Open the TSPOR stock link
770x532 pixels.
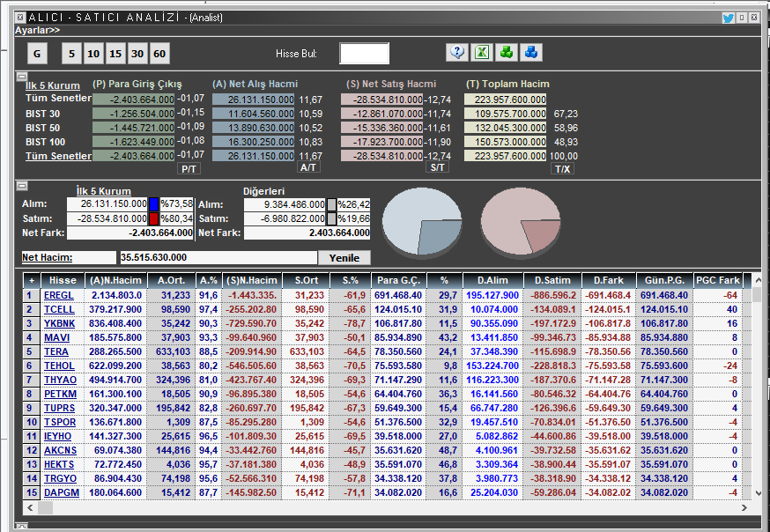[60, 422]
